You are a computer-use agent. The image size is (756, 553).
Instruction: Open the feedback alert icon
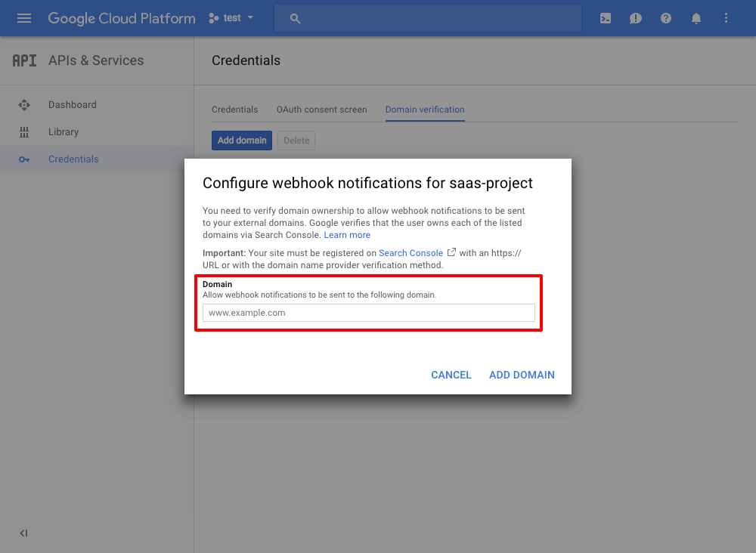[x=636, y=18]
